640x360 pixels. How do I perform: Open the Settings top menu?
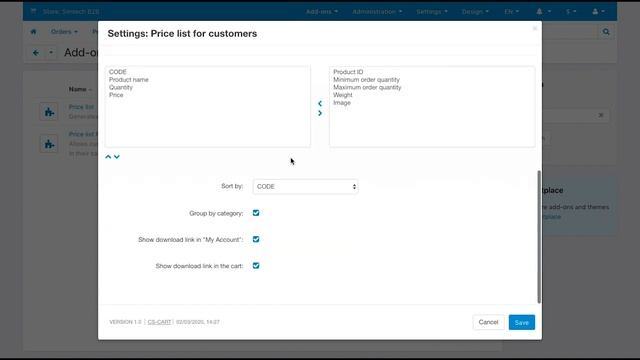click(432, 11)
